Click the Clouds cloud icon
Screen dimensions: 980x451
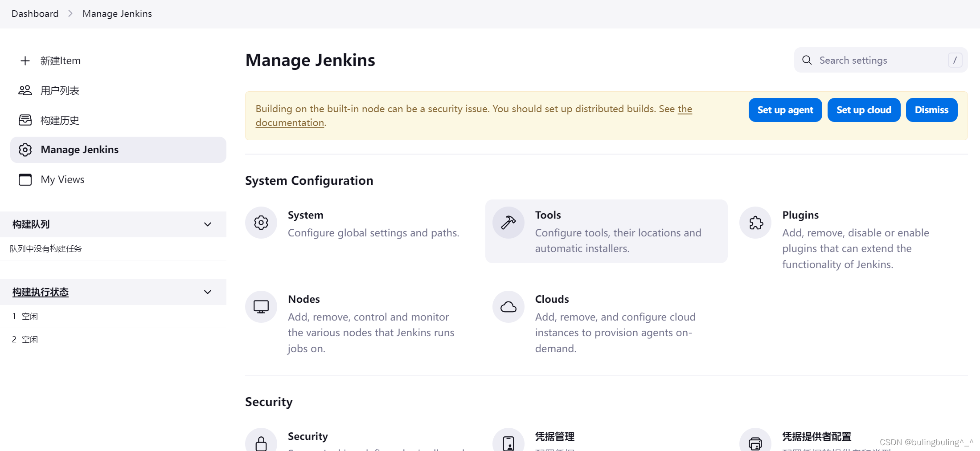[508, 307]
